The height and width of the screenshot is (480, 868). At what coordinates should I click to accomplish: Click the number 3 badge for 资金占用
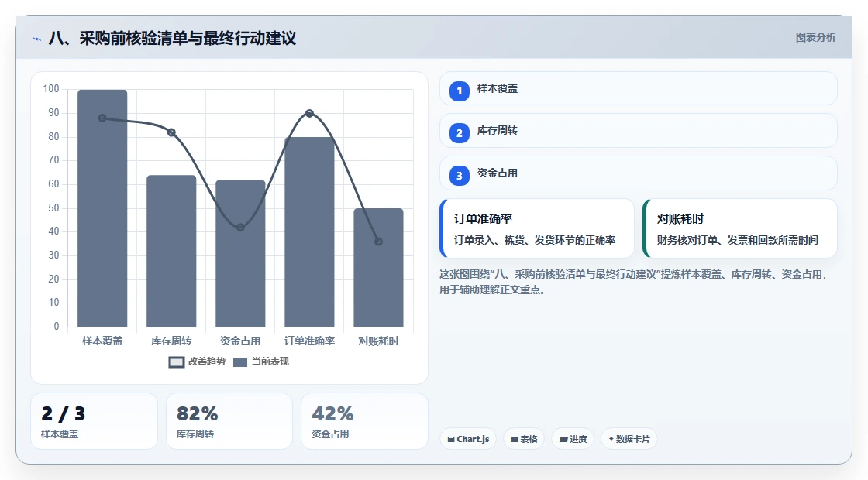459,175
